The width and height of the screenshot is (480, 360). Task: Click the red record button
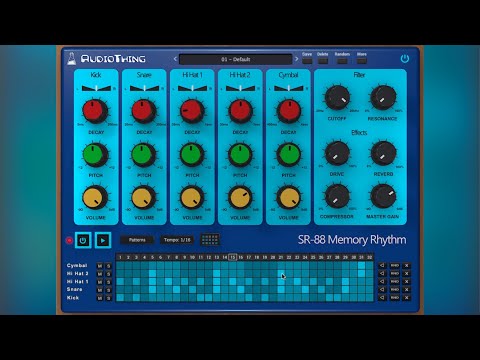pos(69,240)
